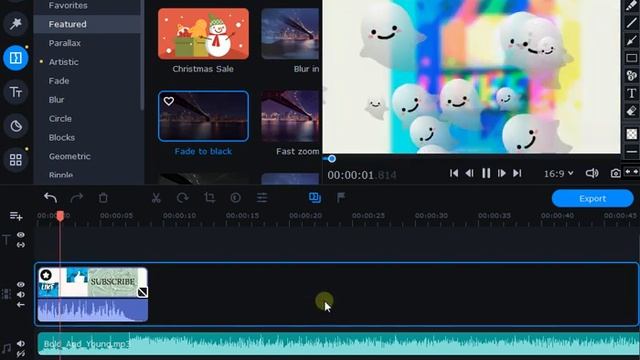Image resolution: width=640 pixels, height=360 pixels.
Task: Toggle title track visibility eye
Action: pyautogui.click(x=21, y=235)
